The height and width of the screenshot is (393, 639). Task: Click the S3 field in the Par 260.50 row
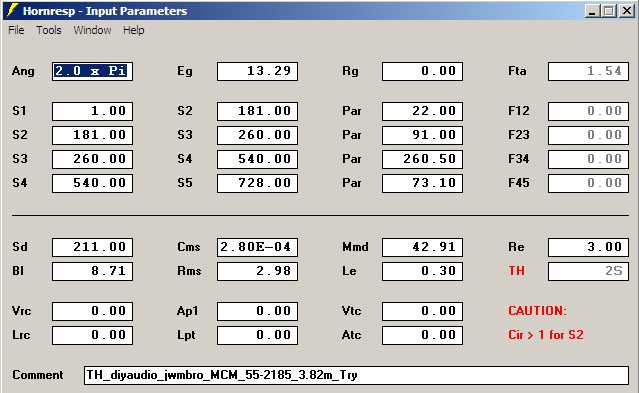(x=93, y=159)
